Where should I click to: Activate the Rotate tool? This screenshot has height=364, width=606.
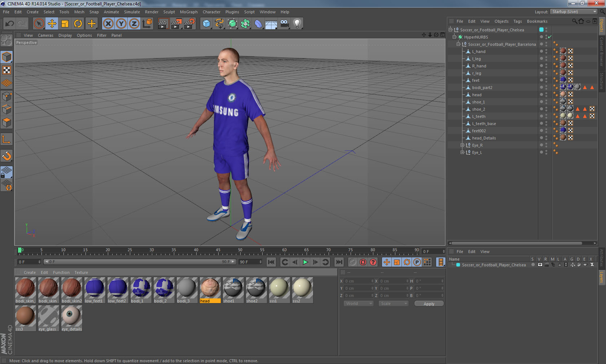click(78, 24)
